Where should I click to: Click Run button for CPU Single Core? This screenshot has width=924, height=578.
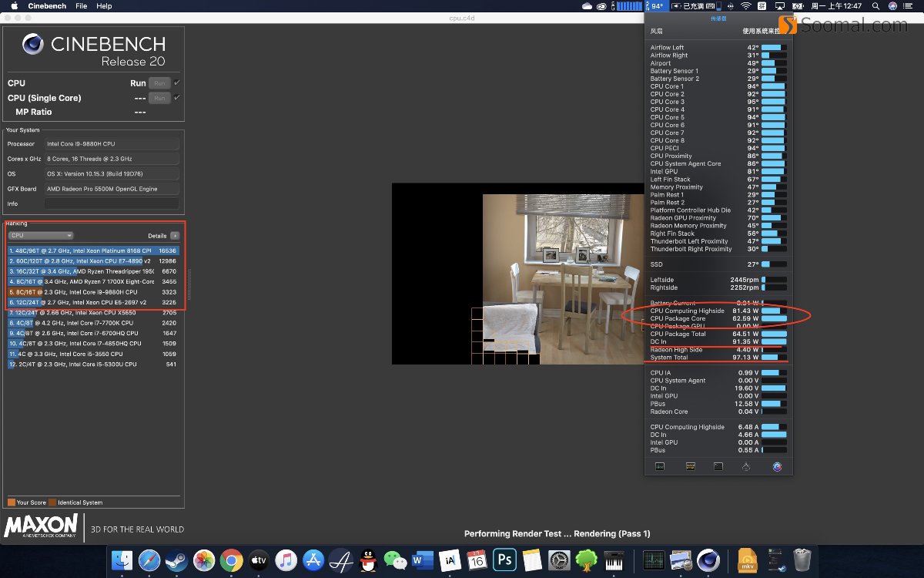[159, 98]
